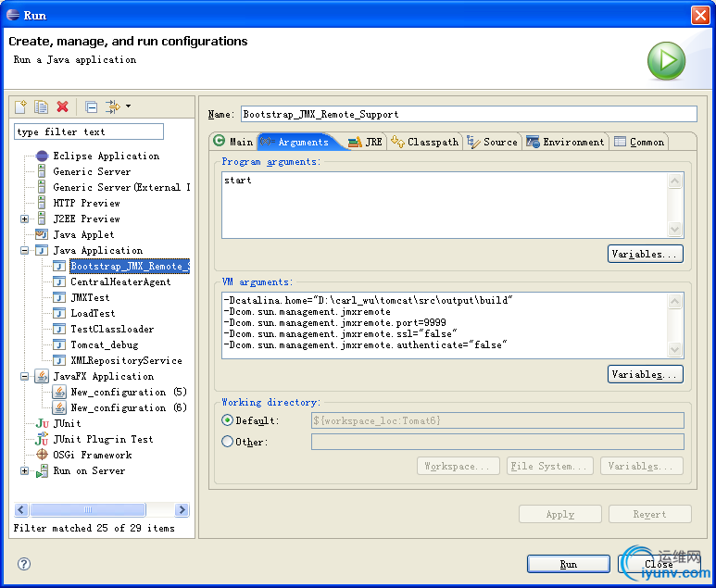Select the Other working directory radio

(227, 442)
